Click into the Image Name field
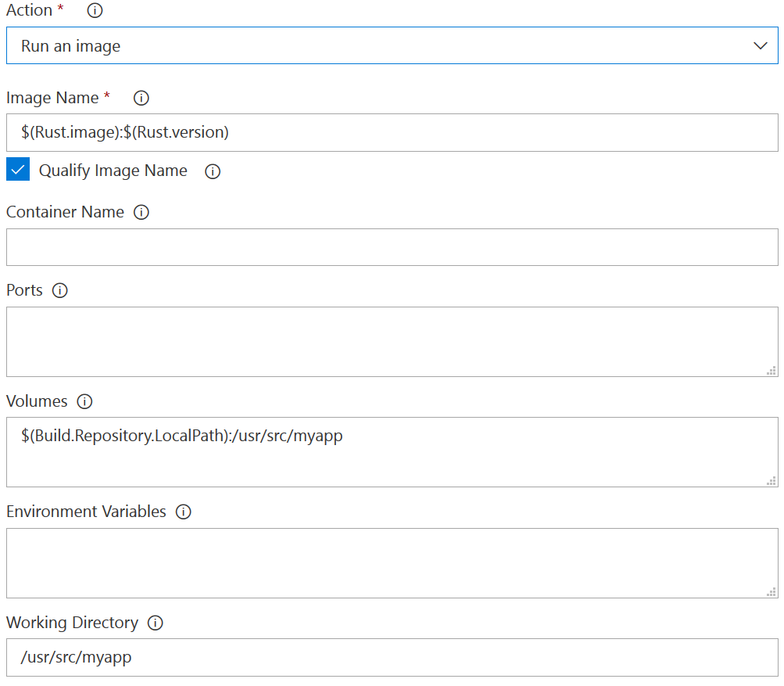 click(x=391, y=133)
